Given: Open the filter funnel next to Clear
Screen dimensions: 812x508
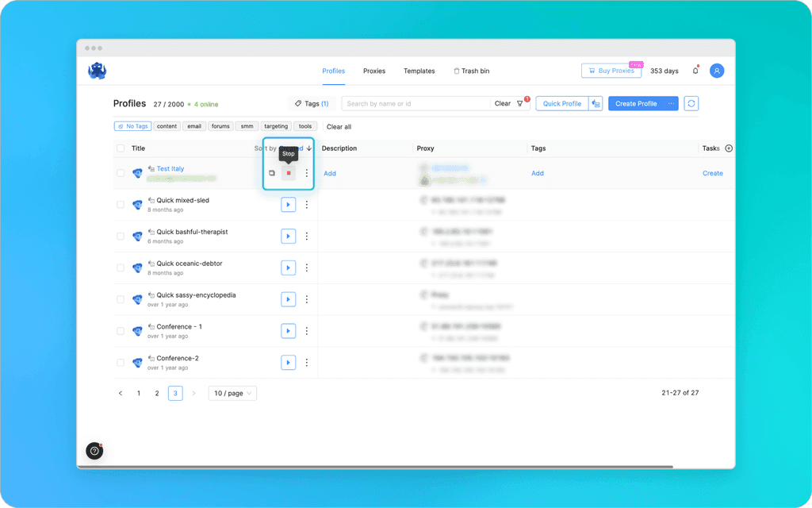Looking at the screenshot, I should tap(519, 103).
